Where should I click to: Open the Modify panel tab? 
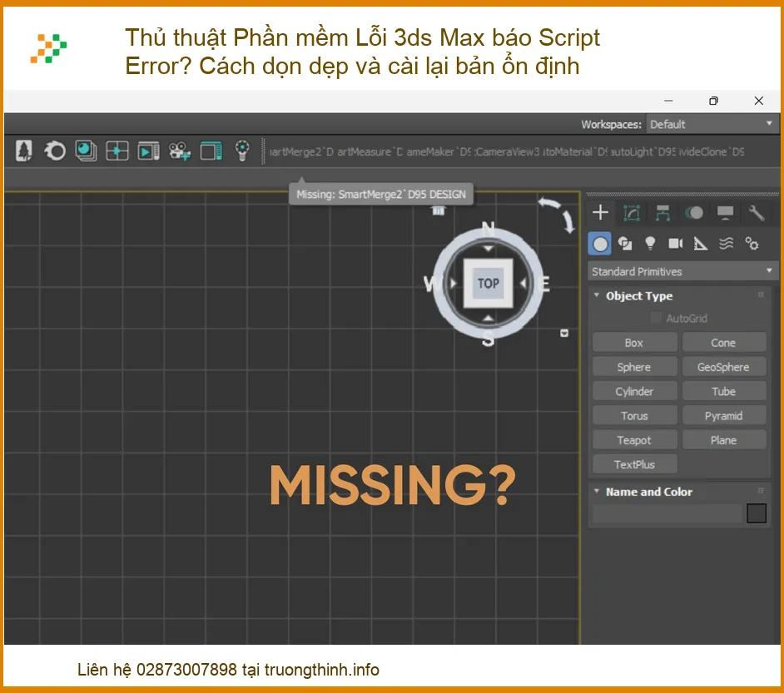(x=632, y=213)
